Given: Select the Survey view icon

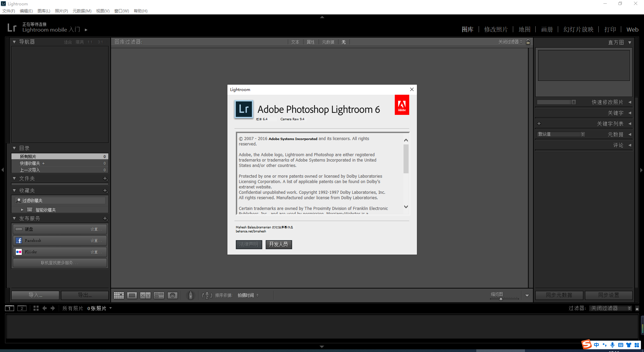Looking at the screenshot, I should pyautogui.click(x=159, y=295).
